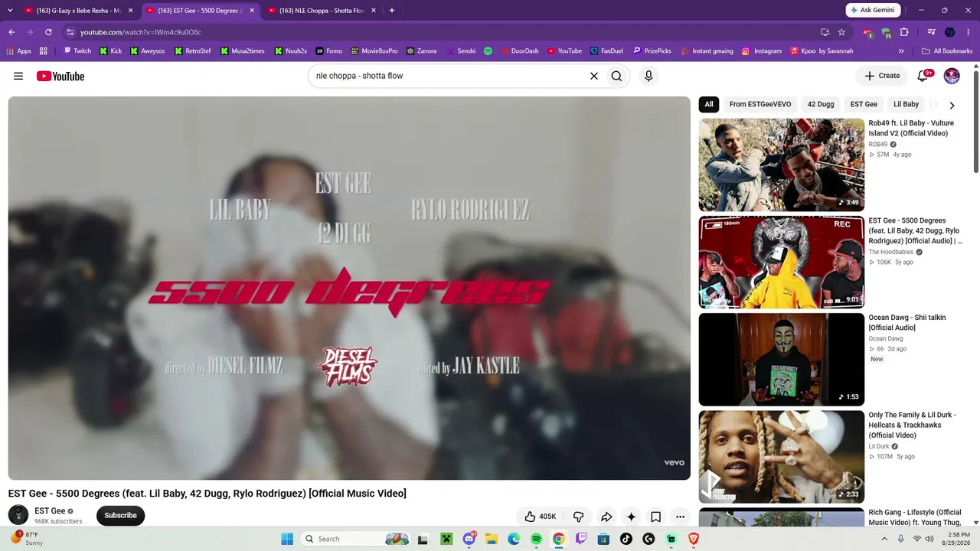This screenshot has height=551, width=980.
Task: Open the Ask sparkle icon under the video
Action: [x=631, y=517]
